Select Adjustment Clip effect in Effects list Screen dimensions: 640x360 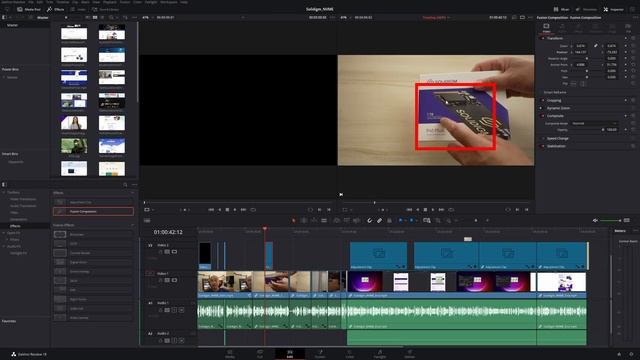click(93, 202)
